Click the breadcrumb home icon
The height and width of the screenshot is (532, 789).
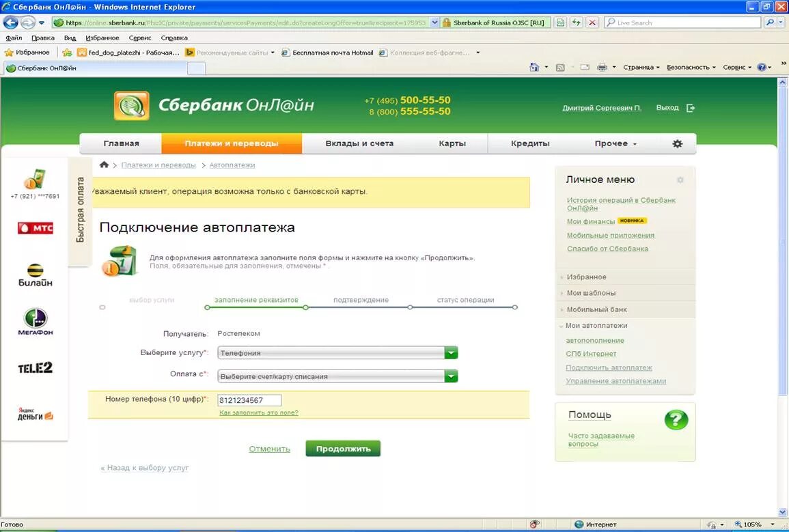(104, 165)
